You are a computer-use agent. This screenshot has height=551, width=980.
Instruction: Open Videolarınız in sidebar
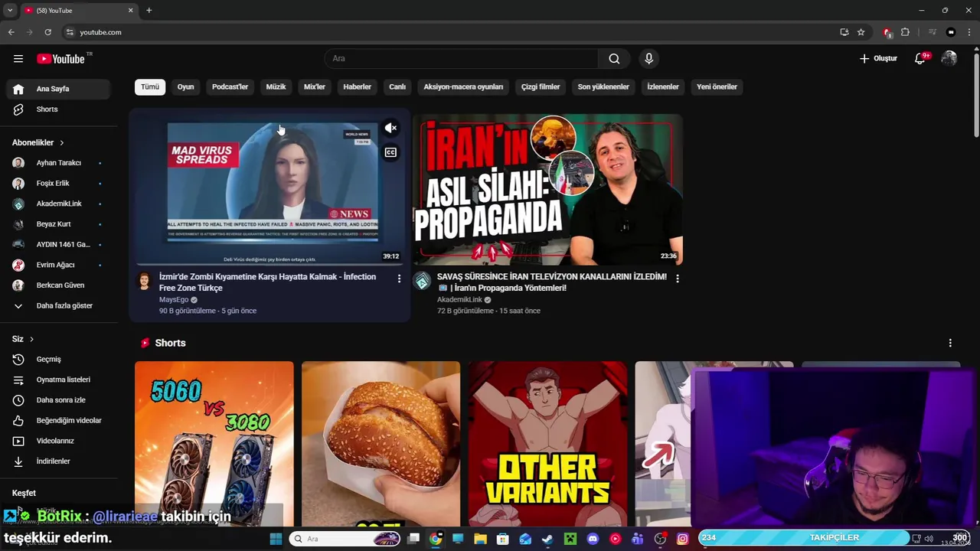(58, 441)
